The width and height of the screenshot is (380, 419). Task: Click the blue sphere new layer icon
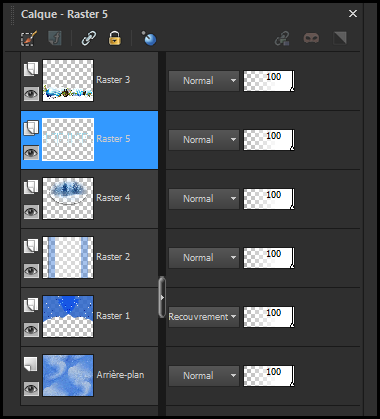tap(149, 38)
